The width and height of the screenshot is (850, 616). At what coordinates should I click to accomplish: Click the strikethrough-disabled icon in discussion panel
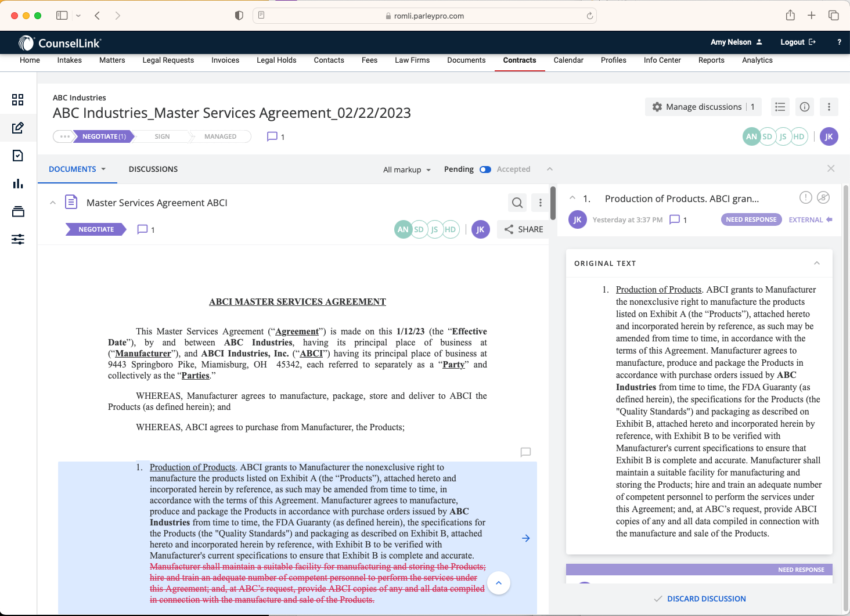[823, 197]
